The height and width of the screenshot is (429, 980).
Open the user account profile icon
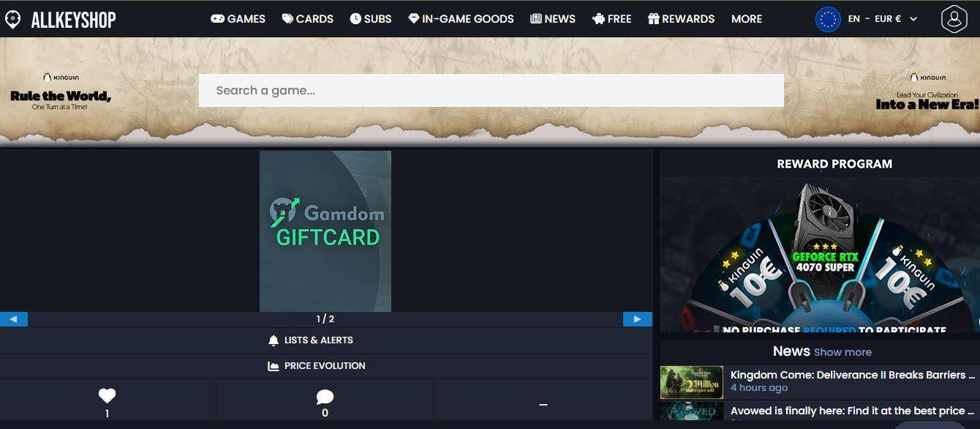click(x=954, y=19)
